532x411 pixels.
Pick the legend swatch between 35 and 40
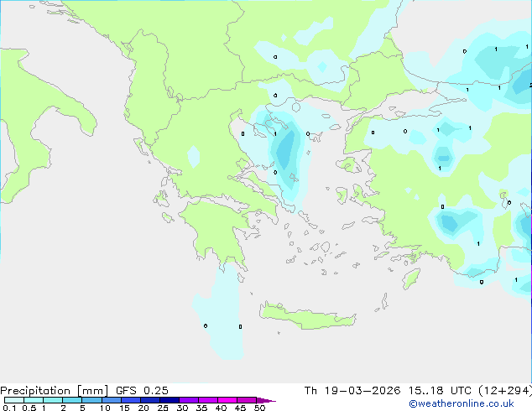tap(207, 400)
